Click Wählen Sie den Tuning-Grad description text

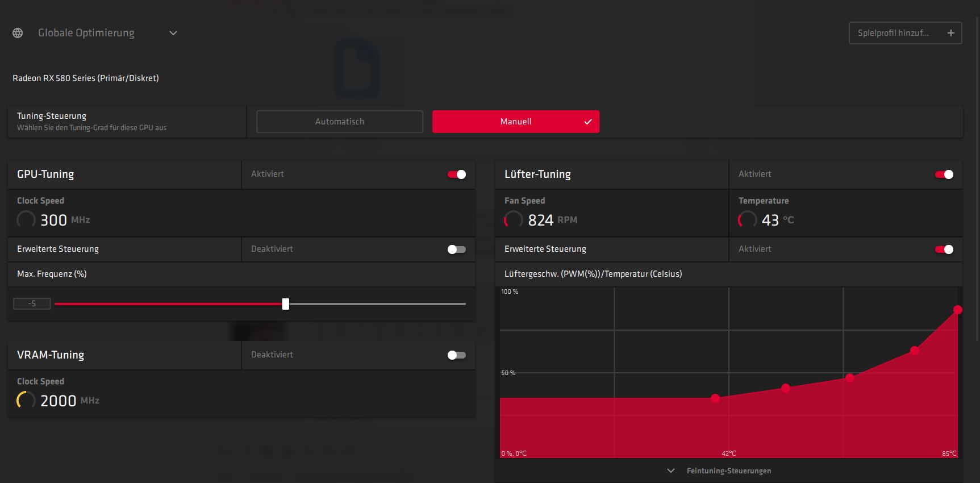[x=91, y=128]
